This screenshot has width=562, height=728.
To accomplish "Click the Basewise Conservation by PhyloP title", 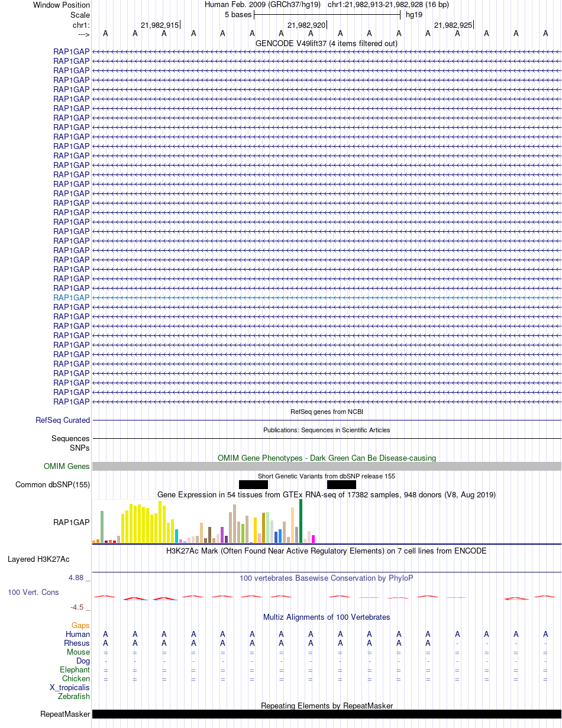I will tap(327, 578).
